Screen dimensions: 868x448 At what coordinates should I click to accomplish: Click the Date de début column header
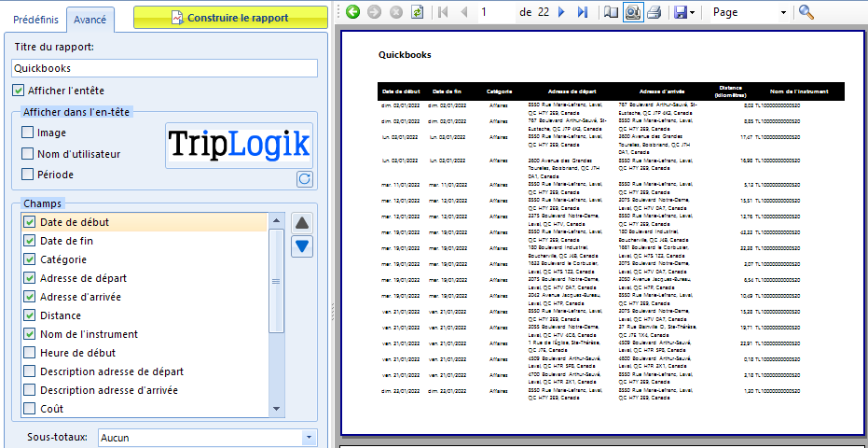[x=401, y=91]
